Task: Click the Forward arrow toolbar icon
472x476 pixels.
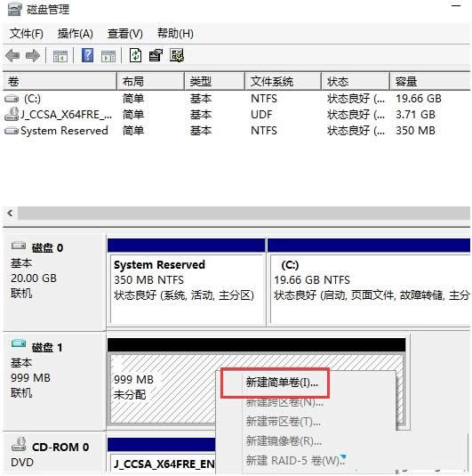Action: tap(33, 56)
